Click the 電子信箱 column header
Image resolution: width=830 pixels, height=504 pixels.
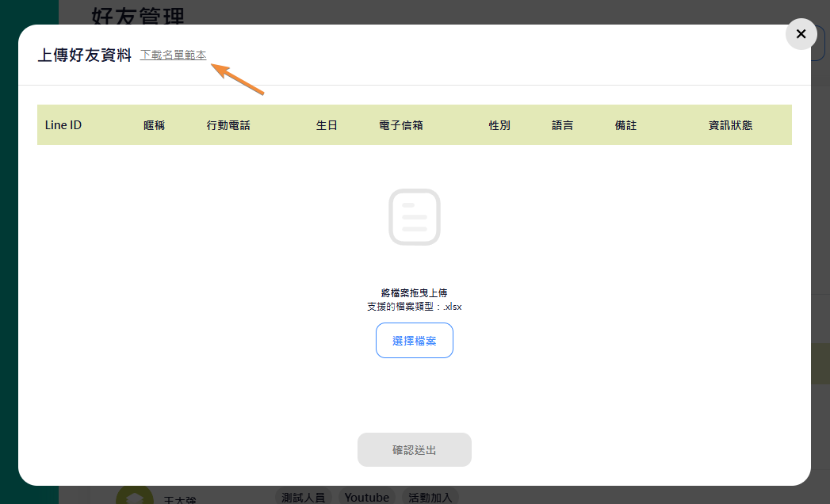pyautogui.click(x=401, y=125)
